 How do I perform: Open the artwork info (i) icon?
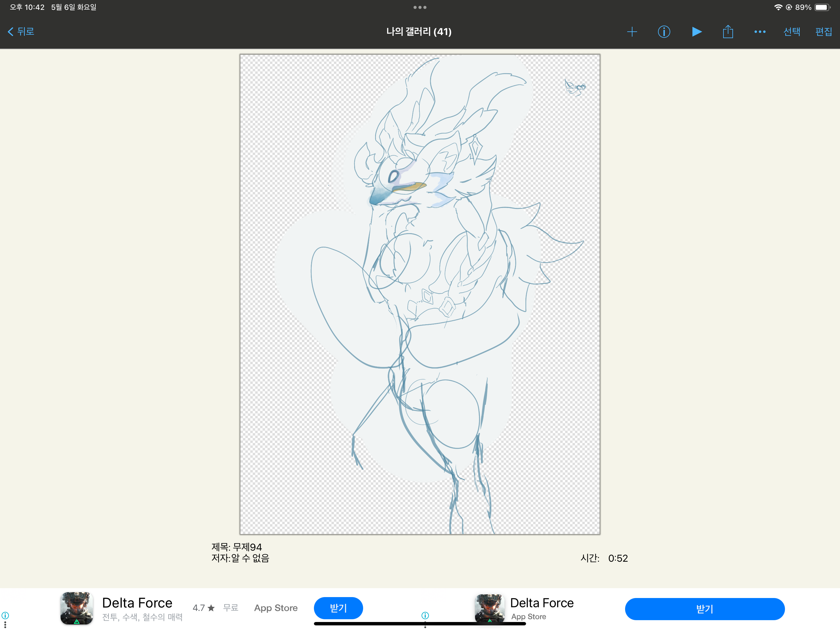tap(664, 32)
